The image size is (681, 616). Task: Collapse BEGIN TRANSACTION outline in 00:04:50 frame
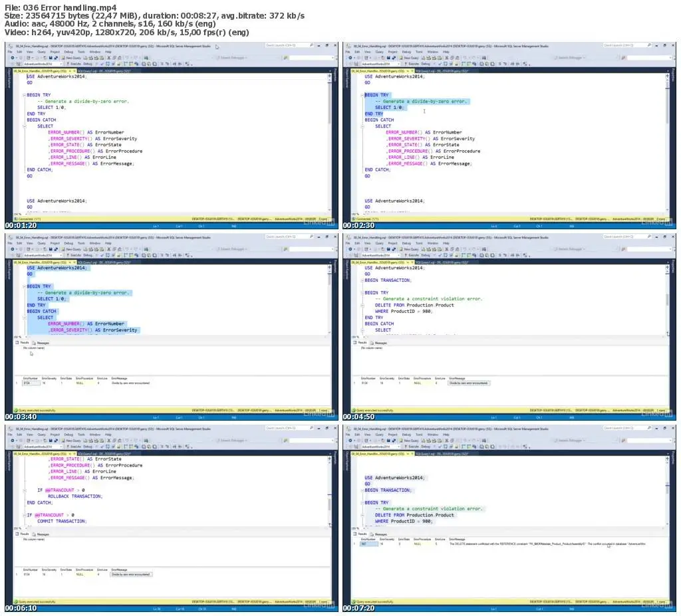[362, 280]
